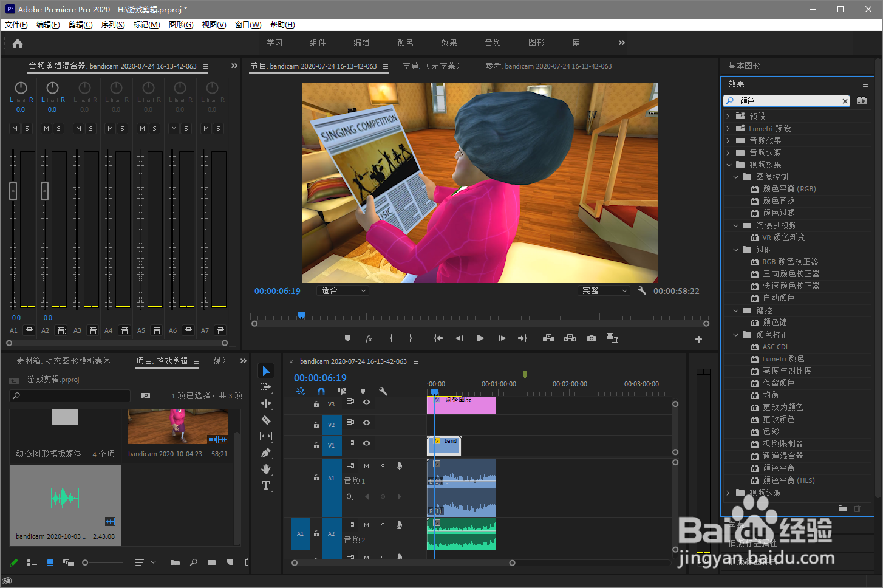Expand the 预设 effects folder
Screen dimensions: 883x588
pos(728,116)
